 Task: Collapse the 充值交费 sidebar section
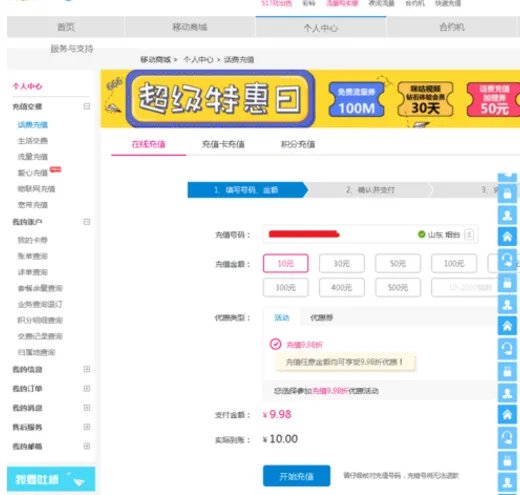pos(87,106)
